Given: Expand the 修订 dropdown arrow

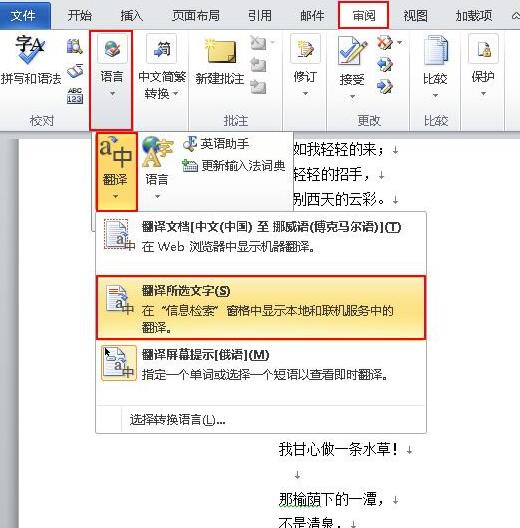Looking at the screenshot, I should 305,94.
